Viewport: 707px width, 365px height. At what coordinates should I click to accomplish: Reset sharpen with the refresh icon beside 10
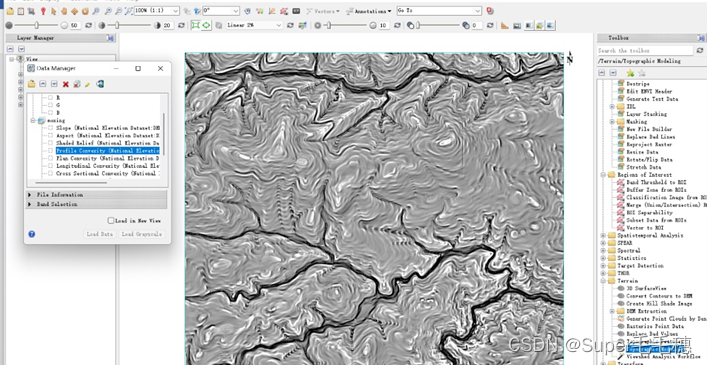pos(397,25)
